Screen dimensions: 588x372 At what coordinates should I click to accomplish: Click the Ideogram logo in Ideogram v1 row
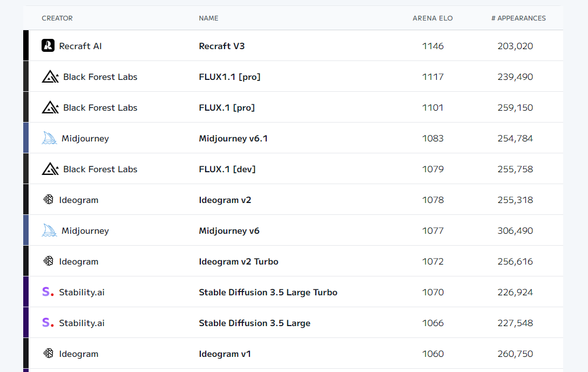[x=48, y=354]
